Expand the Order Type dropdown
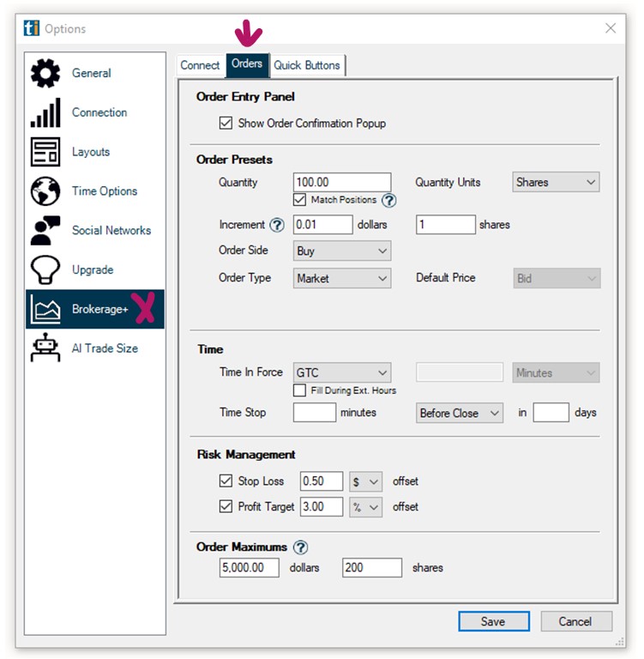 point(341,278)
